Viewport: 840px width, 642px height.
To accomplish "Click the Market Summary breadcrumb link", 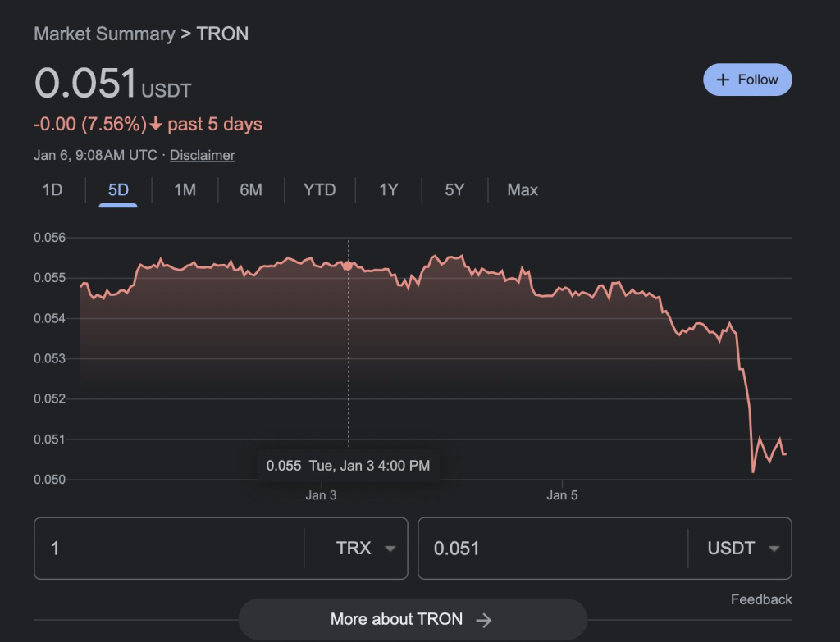I will pyautogui.click(x=104, y=34).
